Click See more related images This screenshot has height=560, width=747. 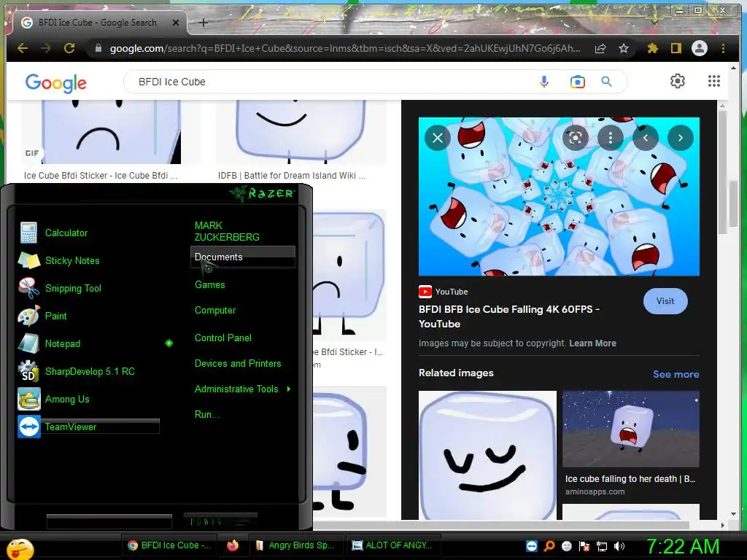click(x=676, y=374)
